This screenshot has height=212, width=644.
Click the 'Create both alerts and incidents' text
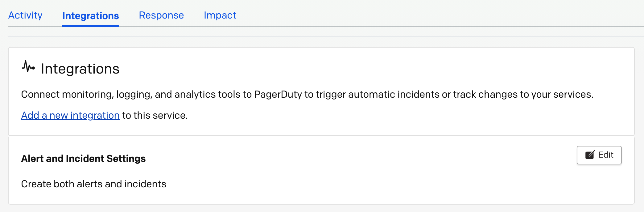[x=94, y=184]
